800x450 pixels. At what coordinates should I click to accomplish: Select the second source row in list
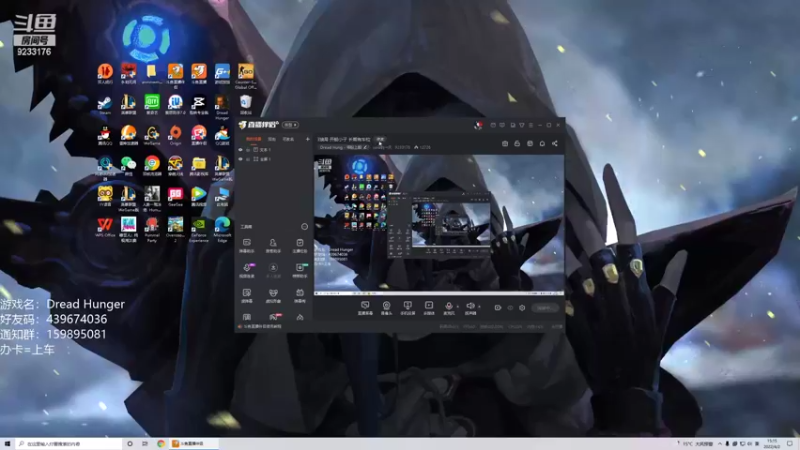273,159
